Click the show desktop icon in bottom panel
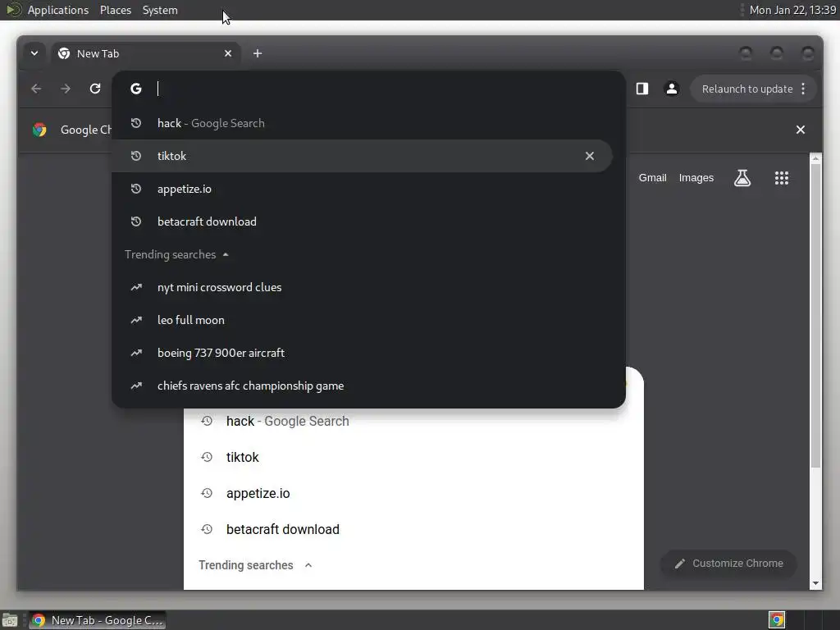Screen dimensions: 840x630 click(10, 620)
